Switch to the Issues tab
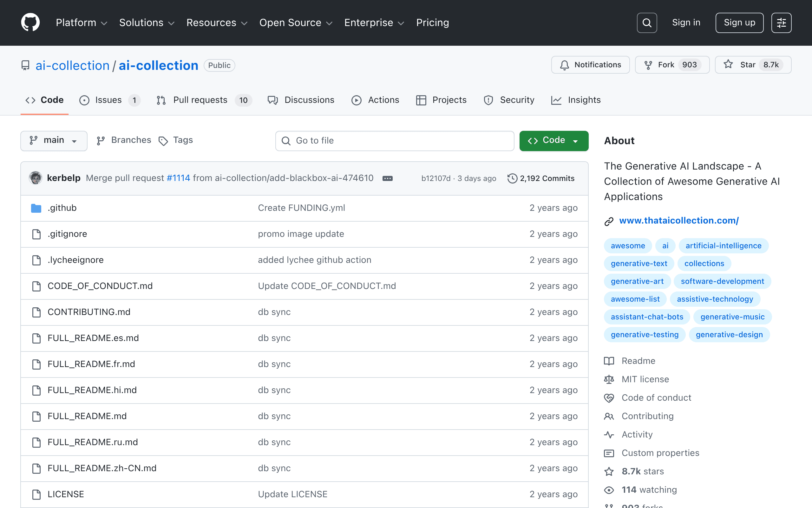 click(110, 100)
